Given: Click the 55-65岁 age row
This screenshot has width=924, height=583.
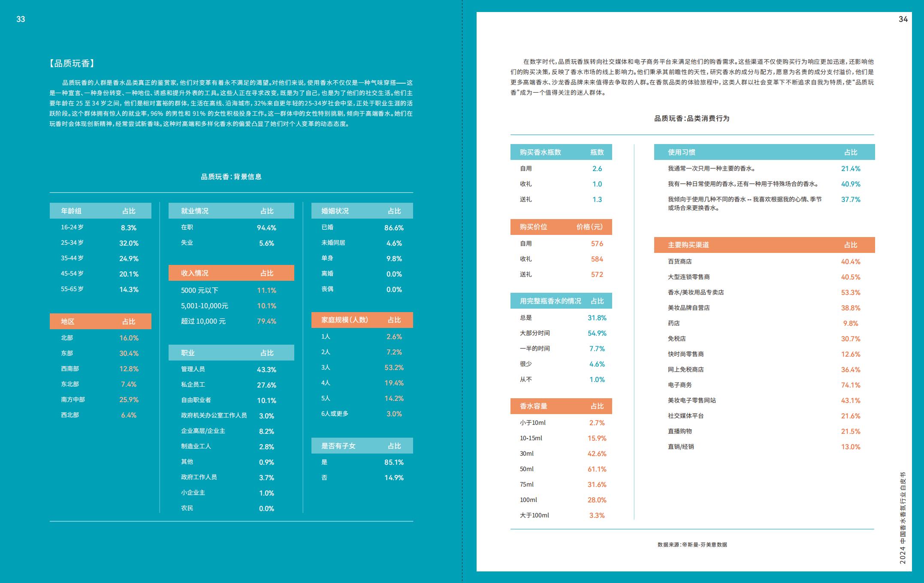Looking at the screenshot, I should pos(100,289).
